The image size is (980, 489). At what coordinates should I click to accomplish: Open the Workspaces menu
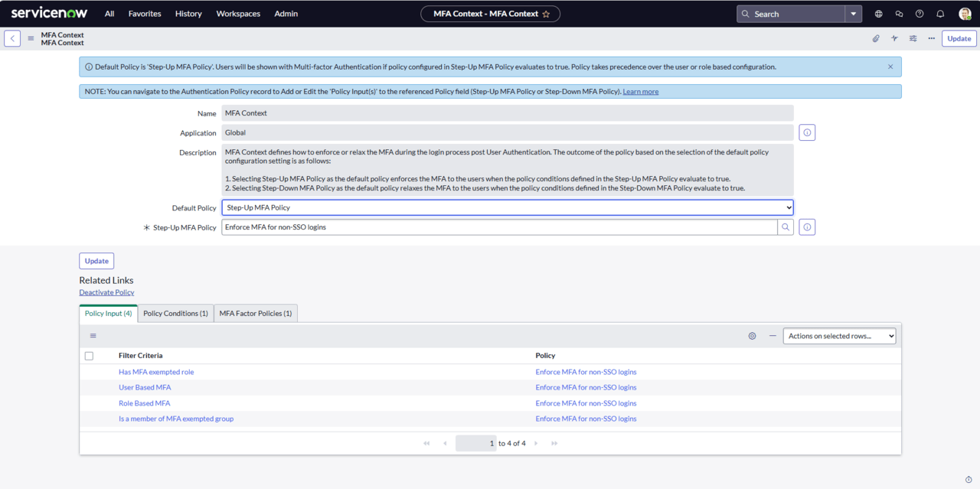[x=238, y=14]
